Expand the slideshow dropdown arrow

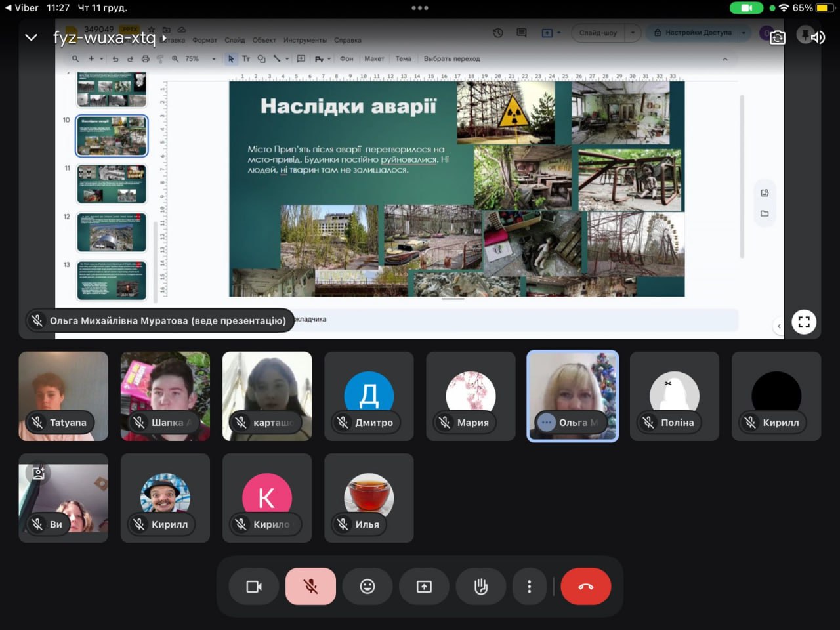pos(633,33)
